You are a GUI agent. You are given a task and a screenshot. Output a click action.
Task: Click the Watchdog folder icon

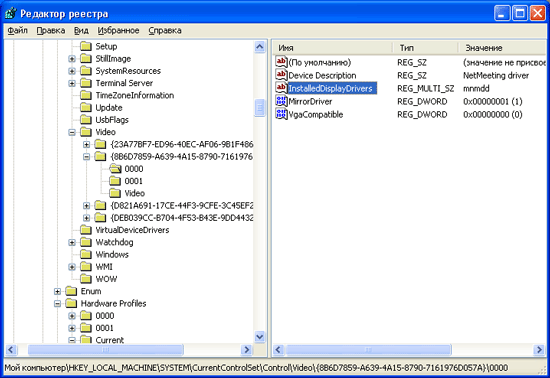point(86,242)
